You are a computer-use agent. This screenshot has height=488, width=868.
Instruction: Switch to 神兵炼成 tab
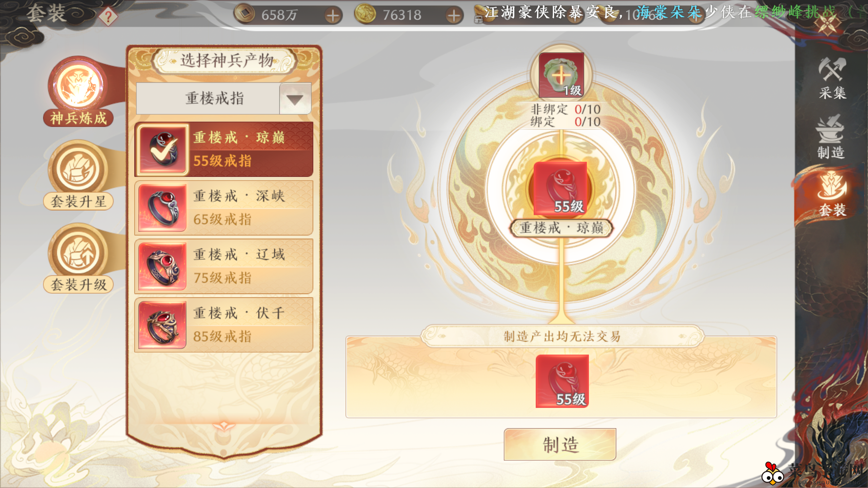[x=78, y=92]
